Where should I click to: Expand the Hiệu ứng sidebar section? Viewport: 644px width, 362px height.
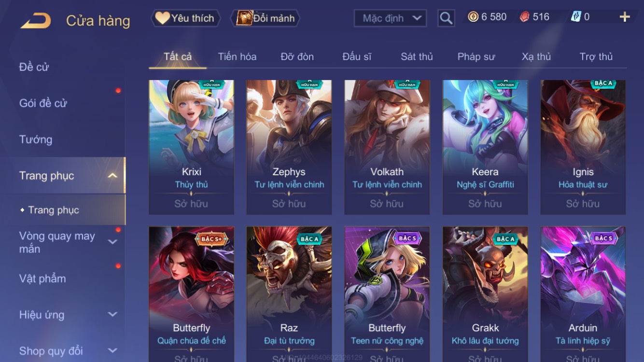click(112, 314)
